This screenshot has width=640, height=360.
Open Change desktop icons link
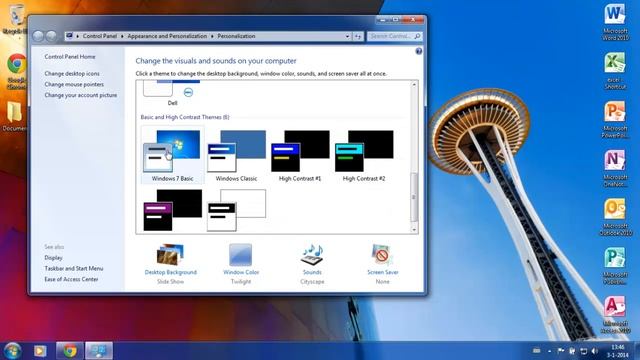pyautogui.click(x=72, y=73)
